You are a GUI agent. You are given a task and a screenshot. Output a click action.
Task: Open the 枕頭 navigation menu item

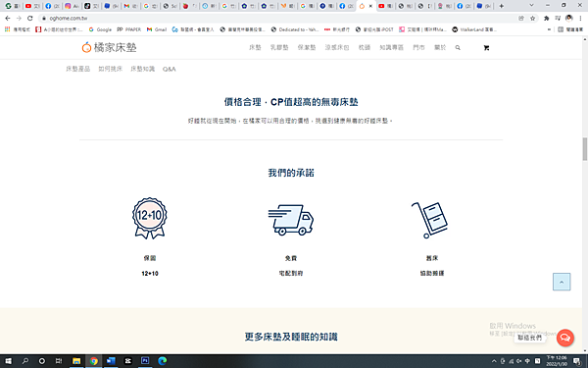(365, 47)
